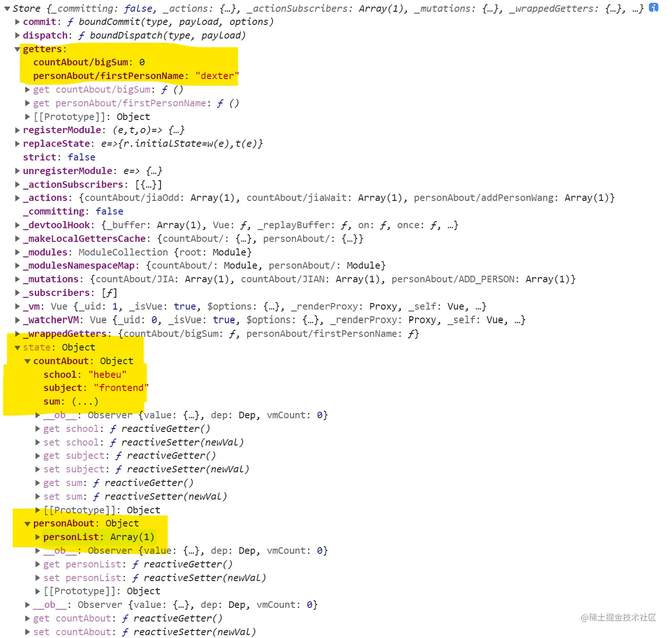Viewport: 672px width, 638px height.
Task: Expand set sum reactiveSetter
Action: [38, 496]
